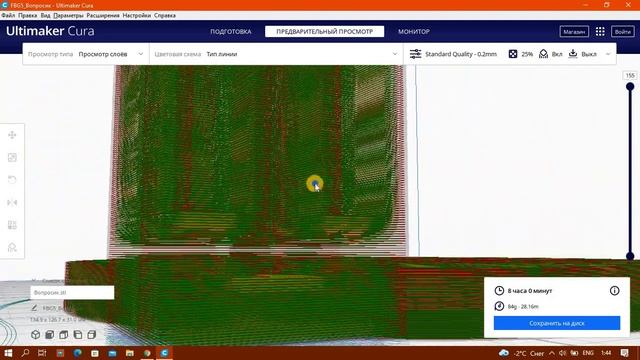
Task: Click the material usage spool icon
Action: (x=499, y=306)
